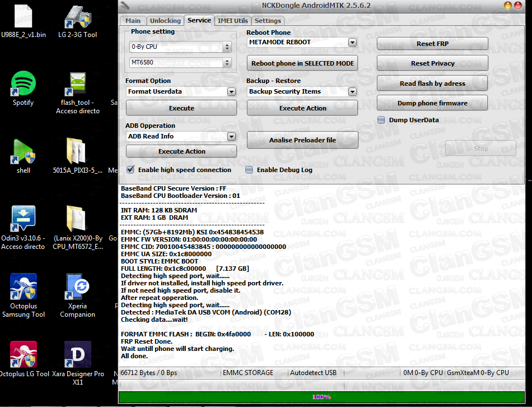Expand the Backup Security Items dropdown

click(352, 91)
